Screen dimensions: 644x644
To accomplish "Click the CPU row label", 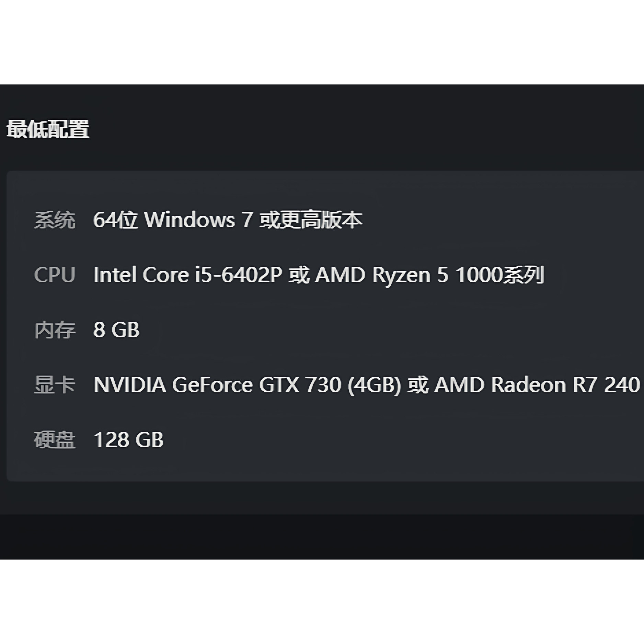I will 55,275.
